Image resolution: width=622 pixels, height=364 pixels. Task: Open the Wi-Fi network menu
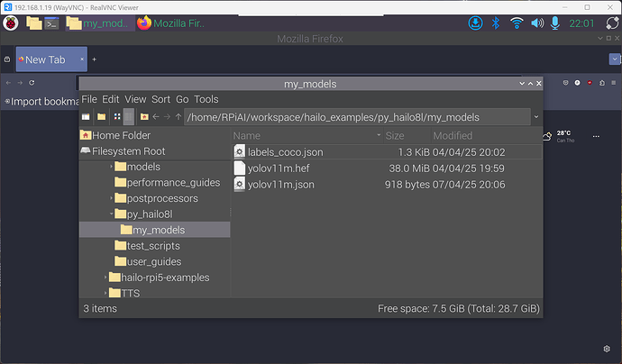tap(517, 23)
